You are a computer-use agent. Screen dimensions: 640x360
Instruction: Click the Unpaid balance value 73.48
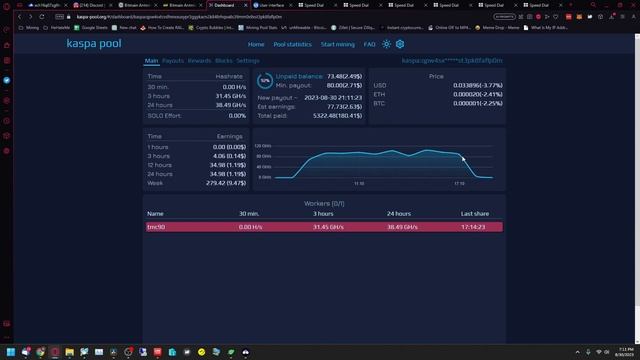click(344, 76)
